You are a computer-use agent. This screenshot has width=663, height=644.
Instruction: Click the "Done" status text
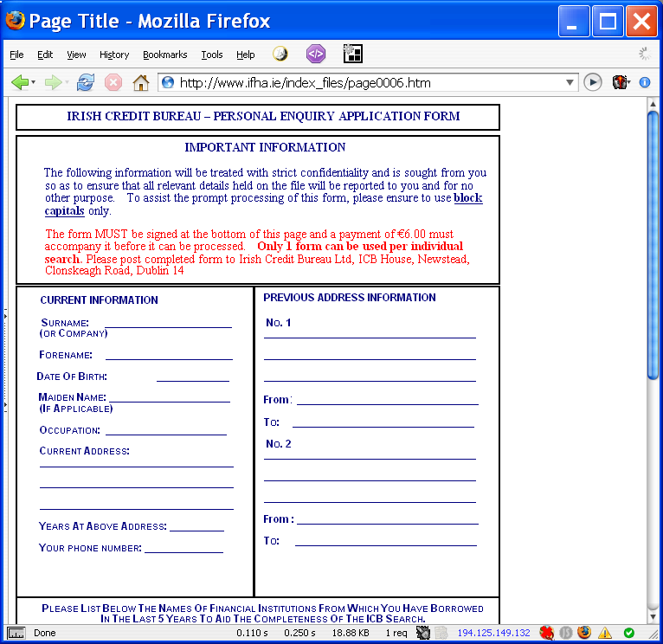point(45,633)
